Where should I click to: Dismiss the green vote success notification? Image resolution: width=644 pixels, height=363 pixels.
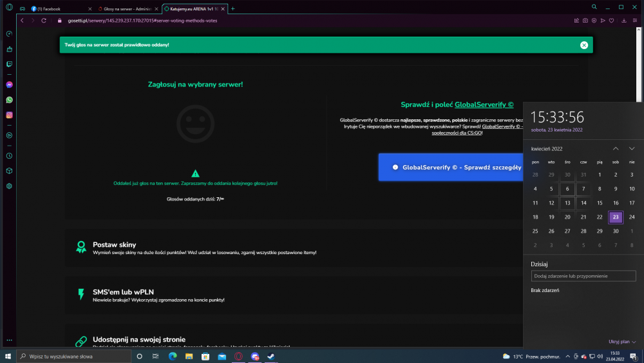tap(584, 45)
